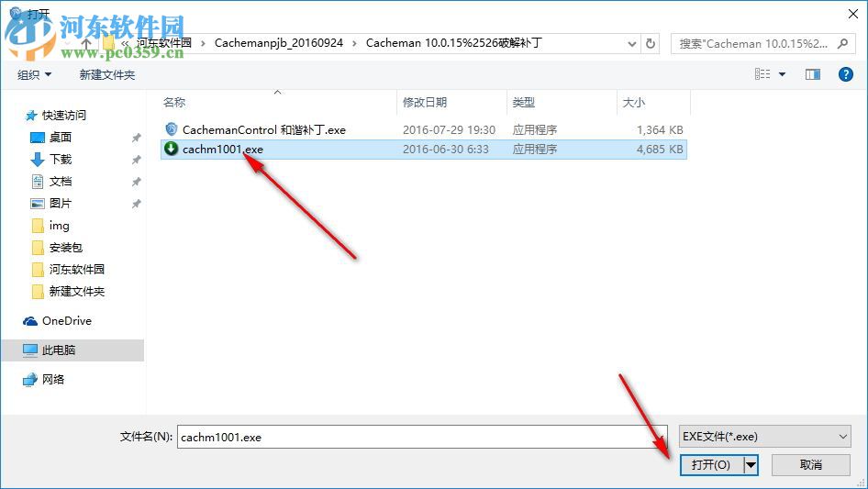Navigate to Cachemanpjb_20160924 in the breadcrumb
868x489 pixels.
click(278, 43)
